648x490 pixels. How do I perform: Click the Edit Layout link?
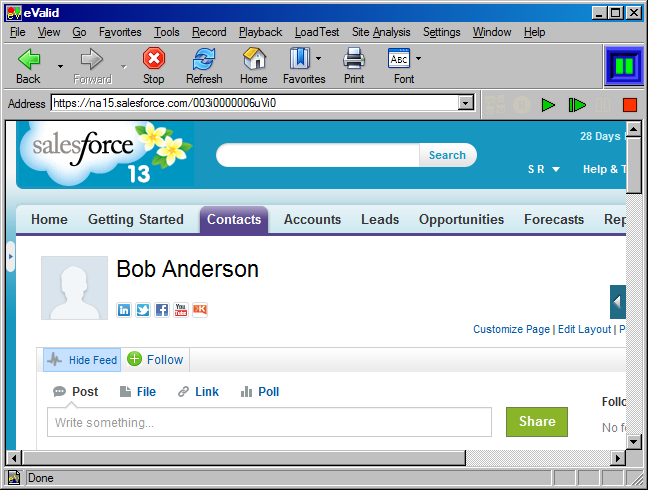click(584, 329)
